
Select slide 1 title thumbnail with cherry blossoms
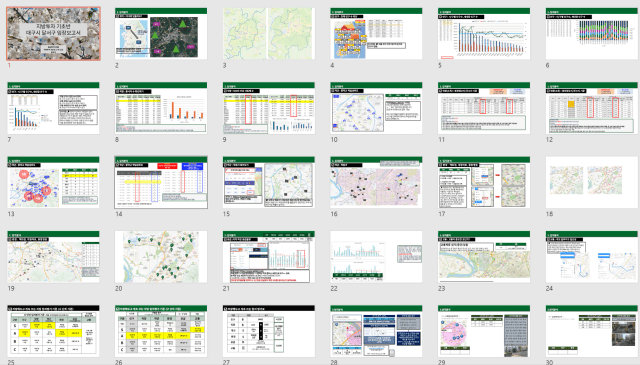53,33
